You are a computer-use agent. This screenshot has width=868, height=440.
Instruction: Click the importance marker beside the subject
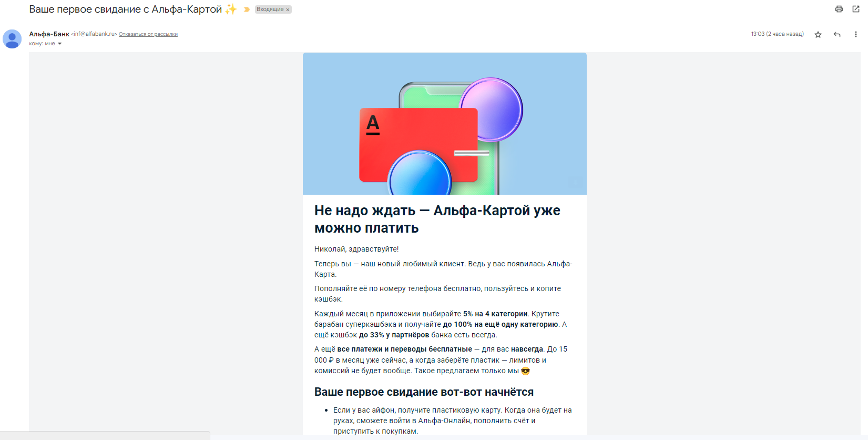click(x=247, y=9)
